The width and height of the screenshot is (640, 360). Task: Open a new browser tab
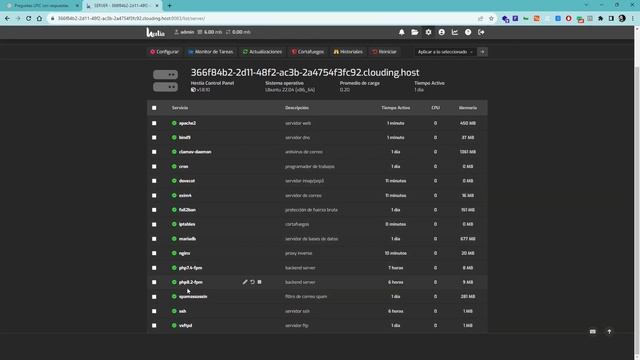pos(169,6)
